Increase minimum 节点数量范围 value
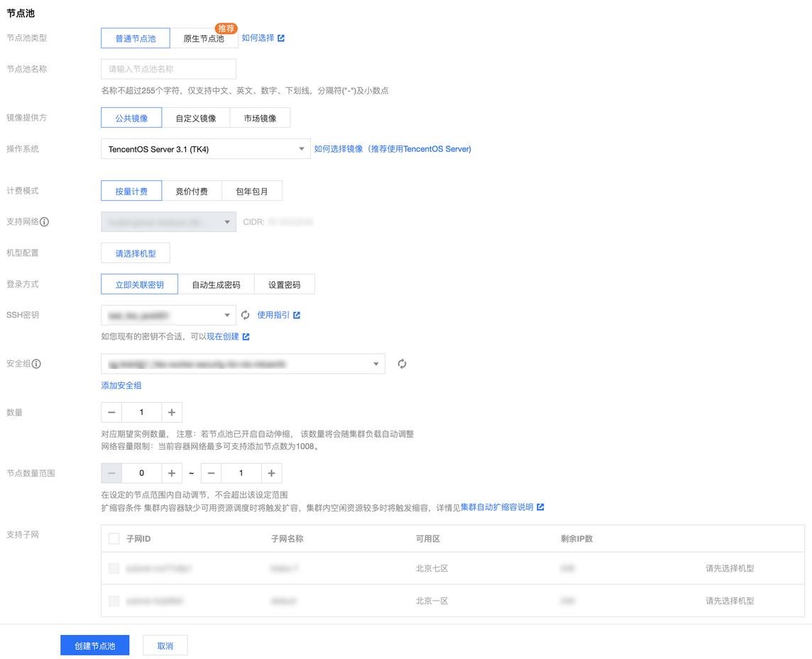 [x=172, y=472]
